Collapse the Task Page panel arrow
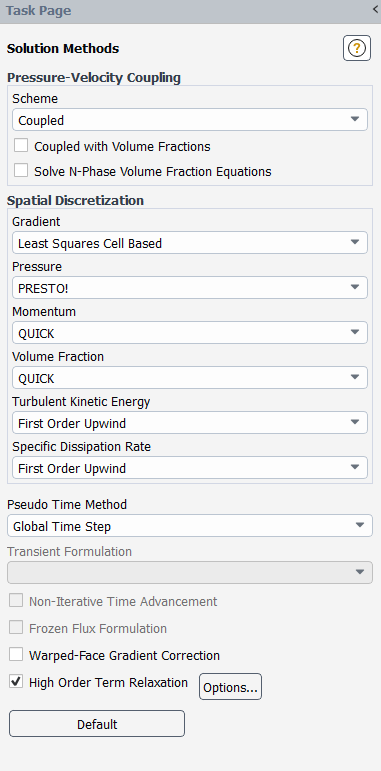 (x=376, y=10)
